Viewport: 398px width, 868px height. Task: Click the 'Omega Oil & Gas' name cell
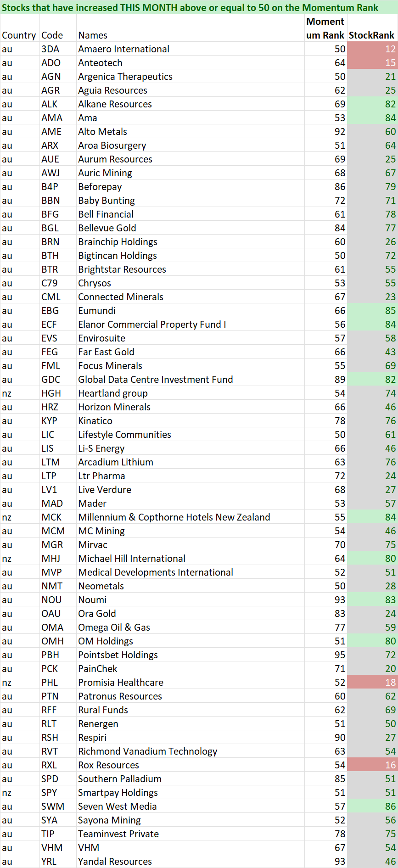[x=190, y=627]
